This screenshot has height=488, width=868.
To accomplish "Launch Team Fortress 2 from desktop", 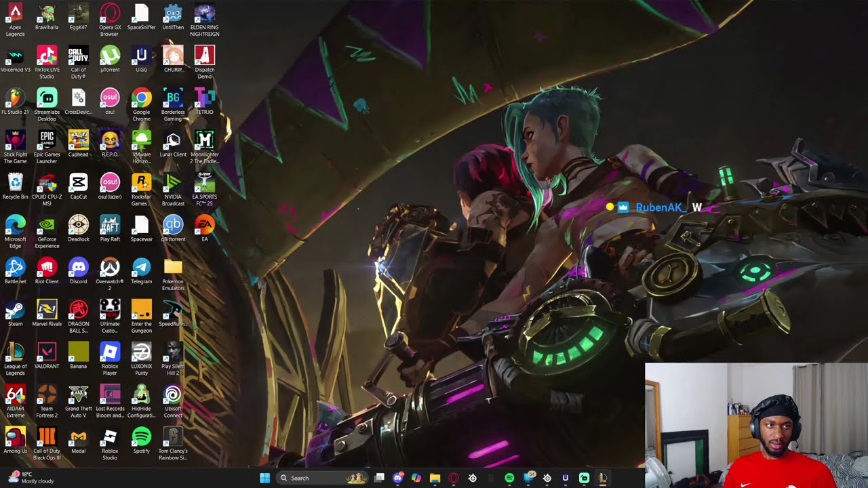I will [x=47, y=401].
